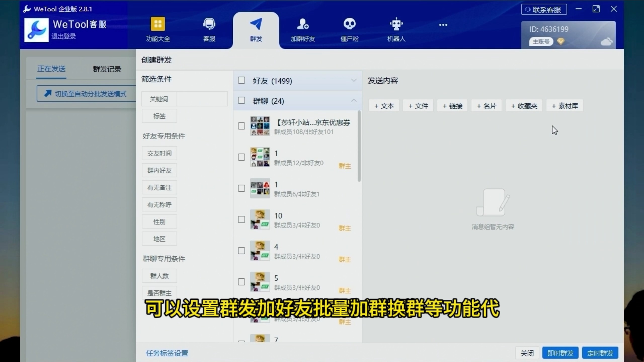Add 链接 content
This screenshot has height=362, width=644.
click(x=452, y=106)
